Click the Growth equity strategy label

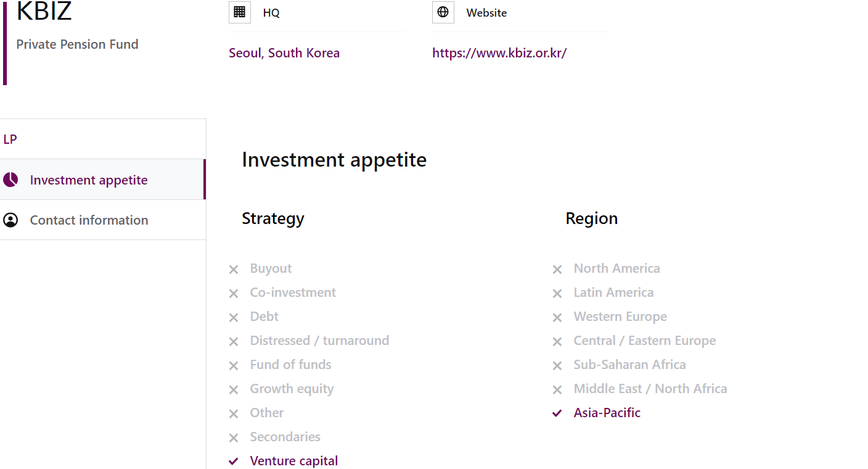(x=292, y=389)
